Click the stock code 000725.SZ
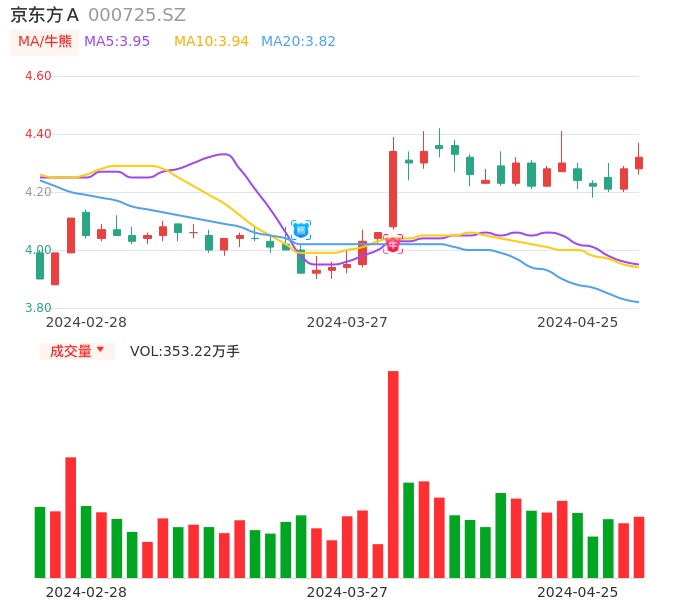 coord(137,15)
